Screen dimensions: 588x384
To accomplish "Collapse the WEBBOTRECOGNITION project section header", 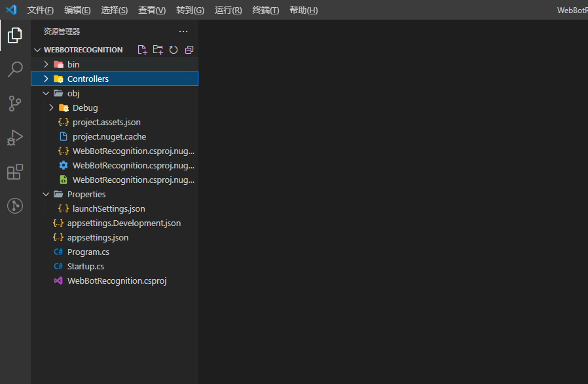I will (x=83, y=50).
